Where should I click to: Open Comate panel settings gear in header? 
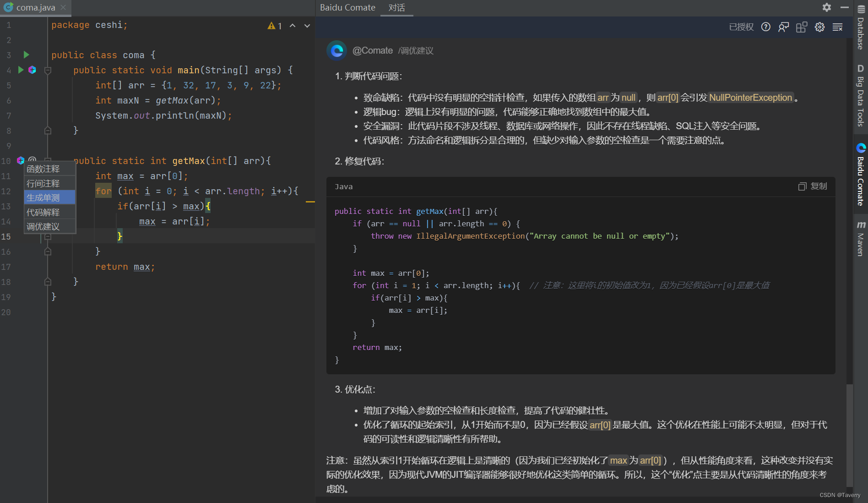tap(826, 7)
